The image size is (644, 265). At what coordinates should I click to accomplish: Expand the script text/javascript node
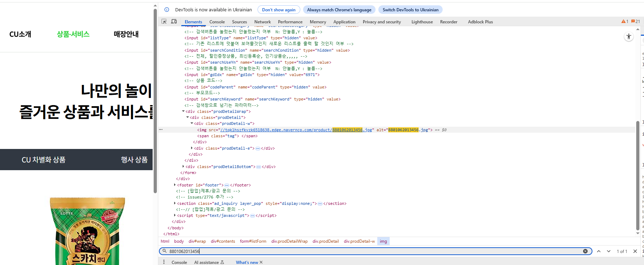tap(175, 215)
